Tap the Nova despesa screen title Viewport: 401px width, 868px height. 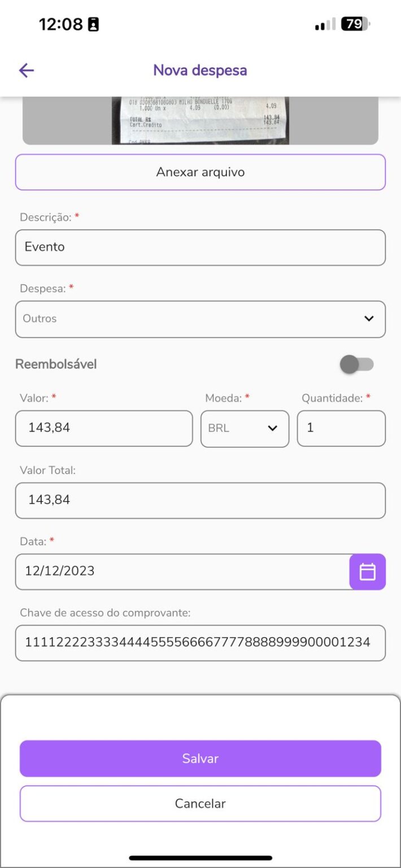tap(200, 70)
